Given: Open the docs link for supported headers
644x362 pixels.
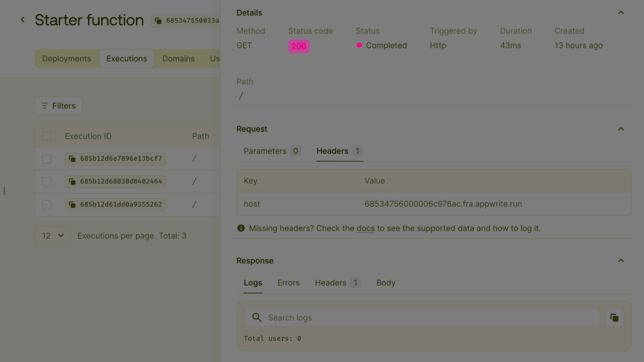Looking at the screenshot, I should 365,228.
